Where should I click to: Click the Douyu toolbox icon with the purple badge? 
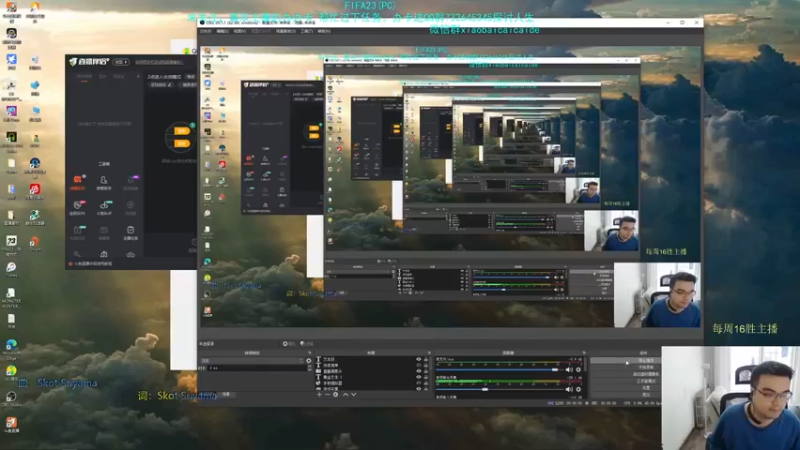point(131,182)
